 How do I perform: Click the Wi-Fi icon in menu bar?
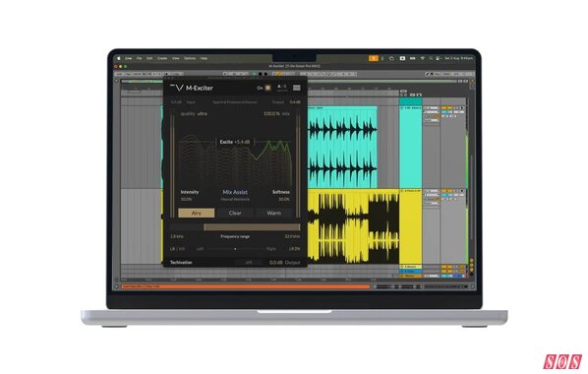422,59
